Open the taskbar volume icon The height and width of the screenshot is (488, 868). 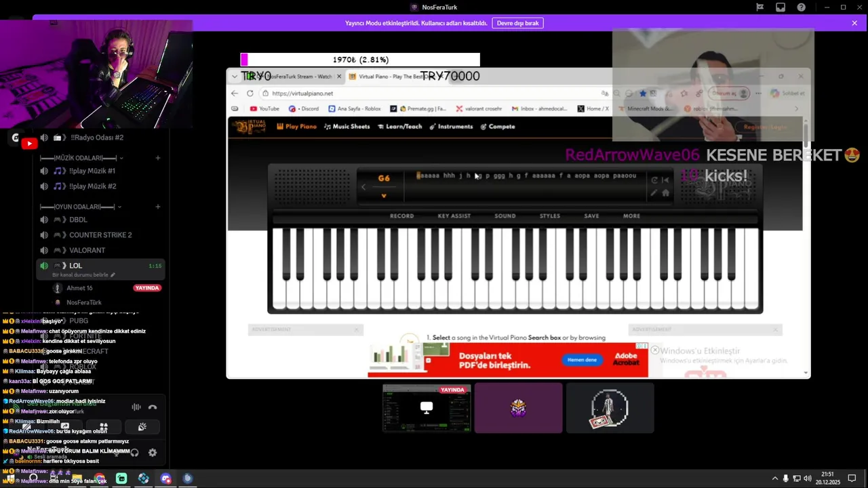(808, 479)
